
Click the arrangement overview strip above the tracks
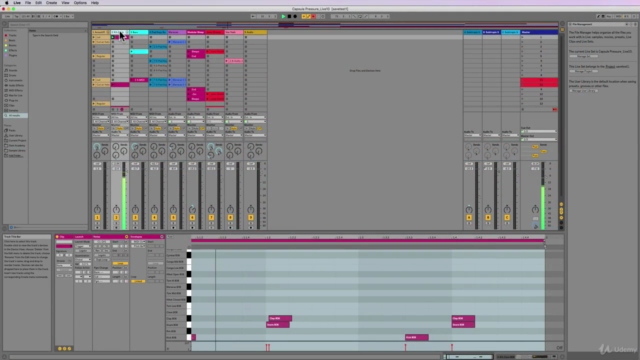click(324, 25)
